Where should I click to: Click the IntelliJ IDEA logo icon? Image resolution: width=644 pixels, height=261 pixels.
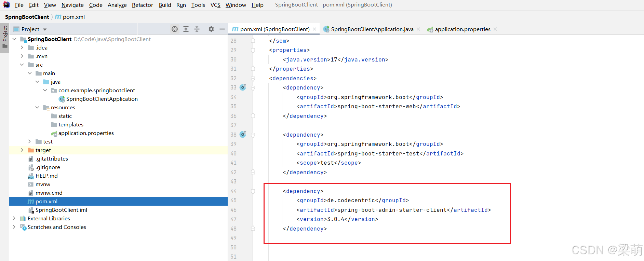click(x=6, y=5)
